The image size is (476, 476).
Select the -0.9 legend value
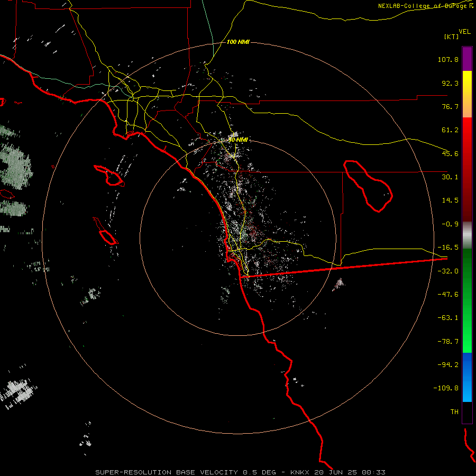coord(450,224)
